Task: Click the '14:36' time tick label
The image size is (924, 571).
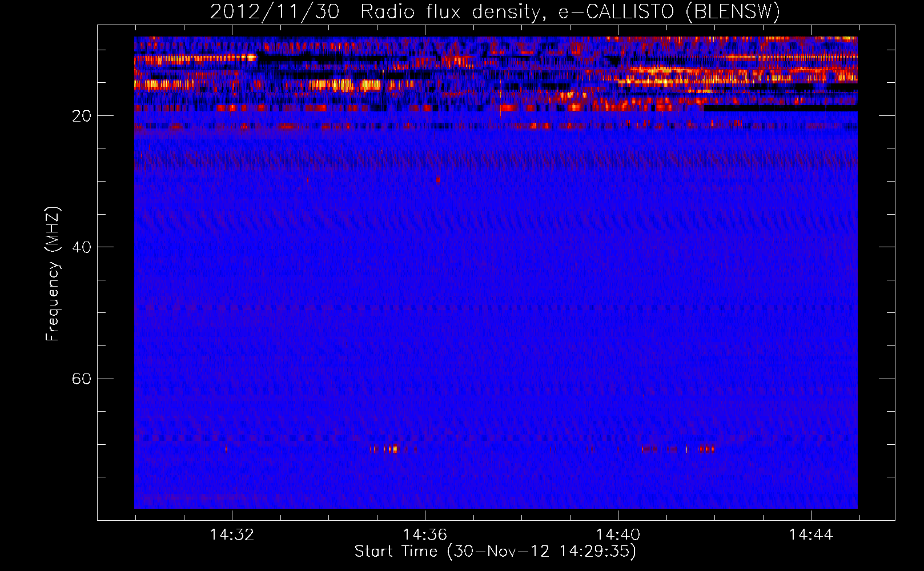Action: pyautogui.click(x=425, y=535)
